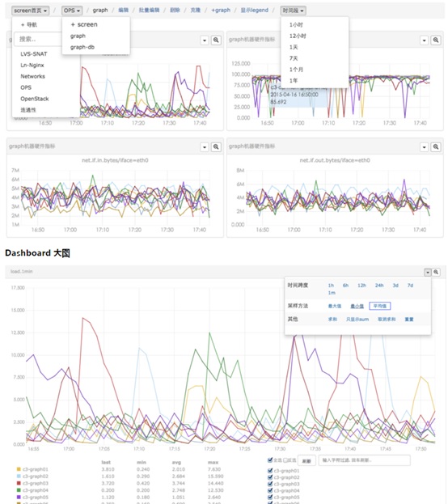Screen dimensions: 448x504
Task: Open the OPS breadcrumb dropdown
Action: click(72, 11)
